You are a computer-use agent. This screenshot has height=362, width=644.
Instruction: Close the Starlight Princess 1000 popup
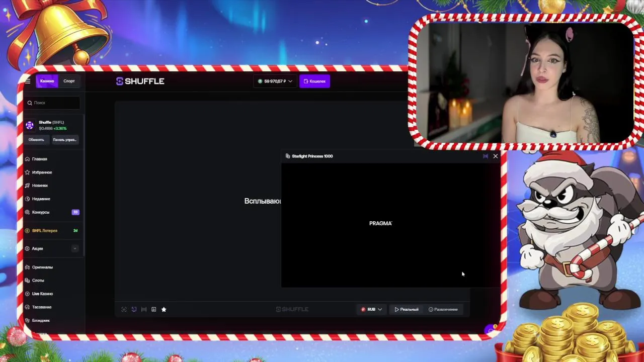point(496,156)
